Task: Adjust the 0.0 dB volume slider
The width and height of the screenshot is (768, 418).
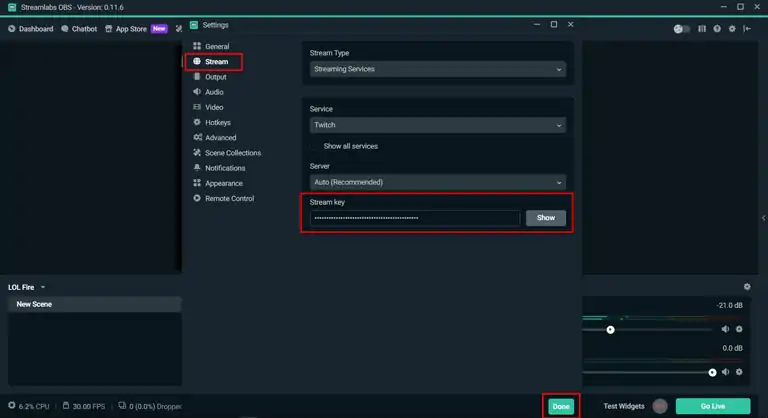Action: point(712,372)
